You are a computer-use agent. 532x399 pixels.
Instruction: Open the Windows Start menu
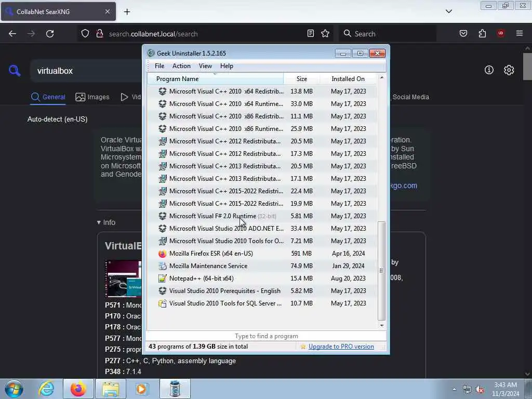(14, 389)
